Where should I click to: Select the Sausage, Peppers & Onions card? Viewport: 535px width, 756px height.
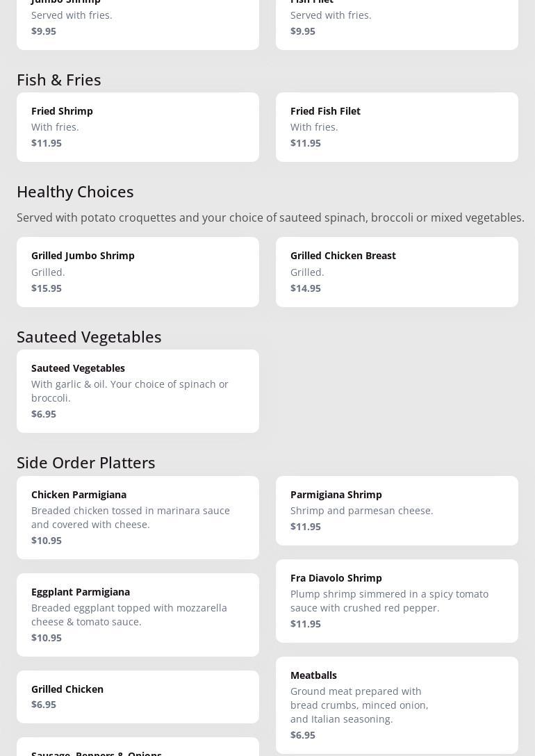pos(138,748)
